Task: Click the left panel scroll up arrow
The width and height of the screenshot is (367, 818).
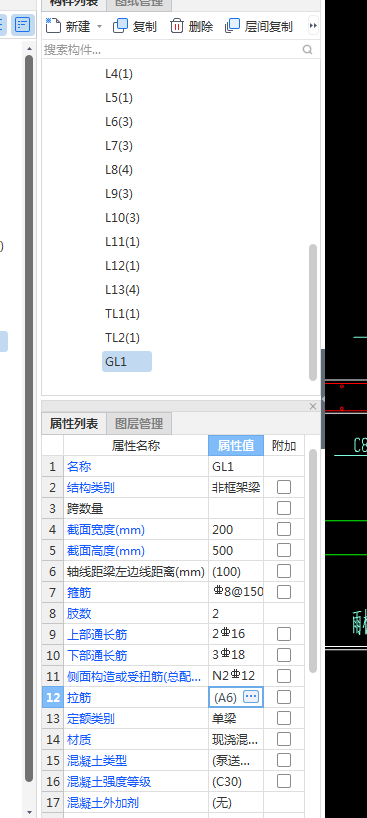Action: pos(29,49)
